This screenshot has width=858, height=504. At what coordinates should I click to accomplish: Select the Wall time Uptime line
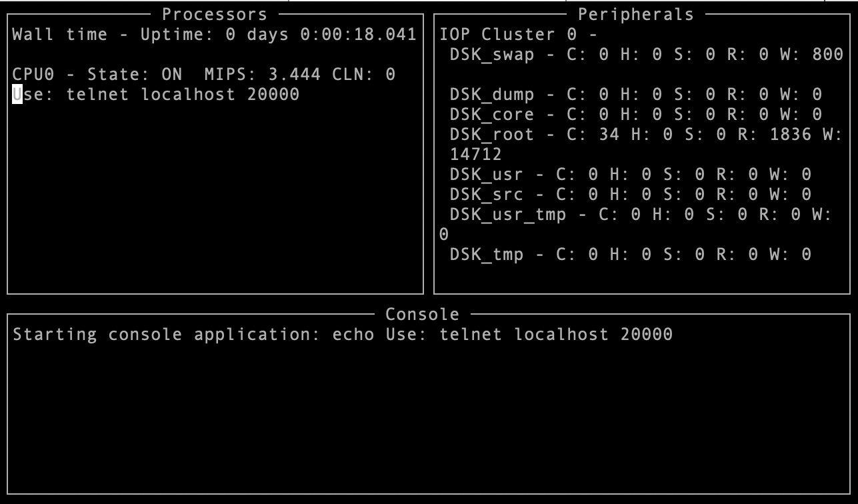[x=215, y=34]
